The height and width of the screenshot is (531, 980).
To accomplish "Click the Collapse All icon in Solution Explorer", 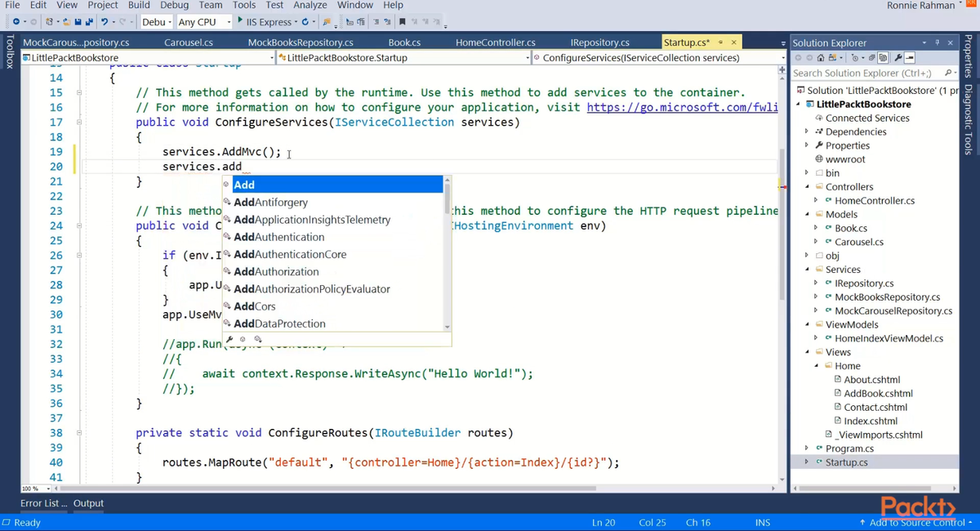I will tap(872, 57).
